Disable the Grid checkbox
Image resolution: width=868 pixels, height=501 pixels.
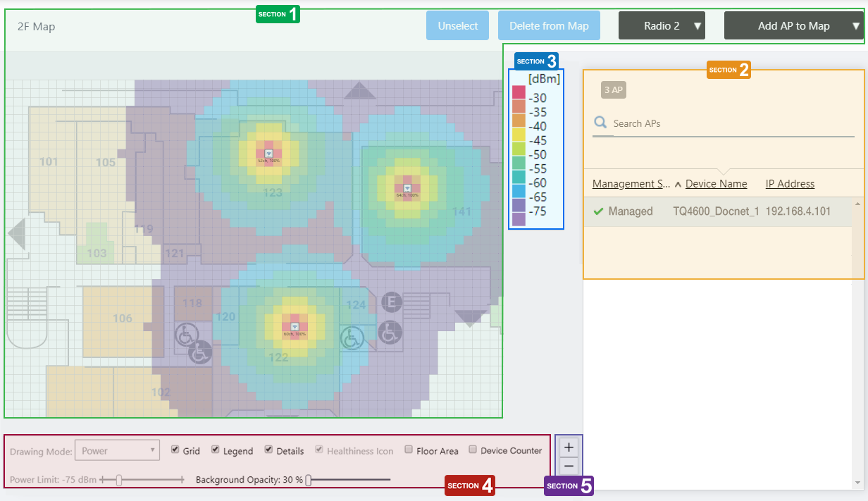click(175, 450)
